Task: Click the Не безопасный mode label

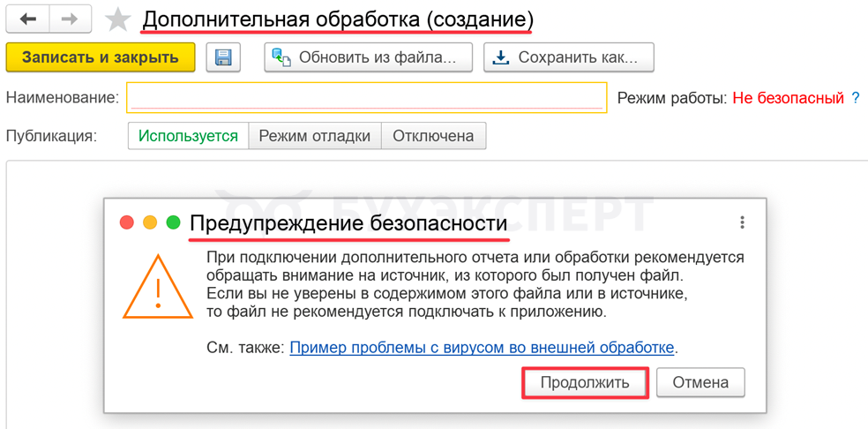Action: coord(788,98)
